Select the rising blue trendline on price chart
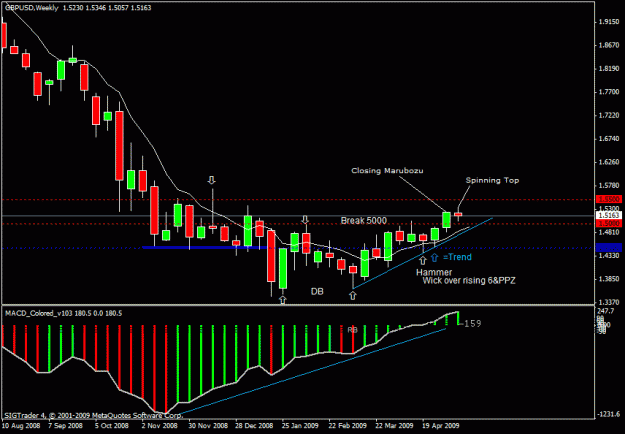This screenshot has height=434, width=625. click(x=423, y=253)
